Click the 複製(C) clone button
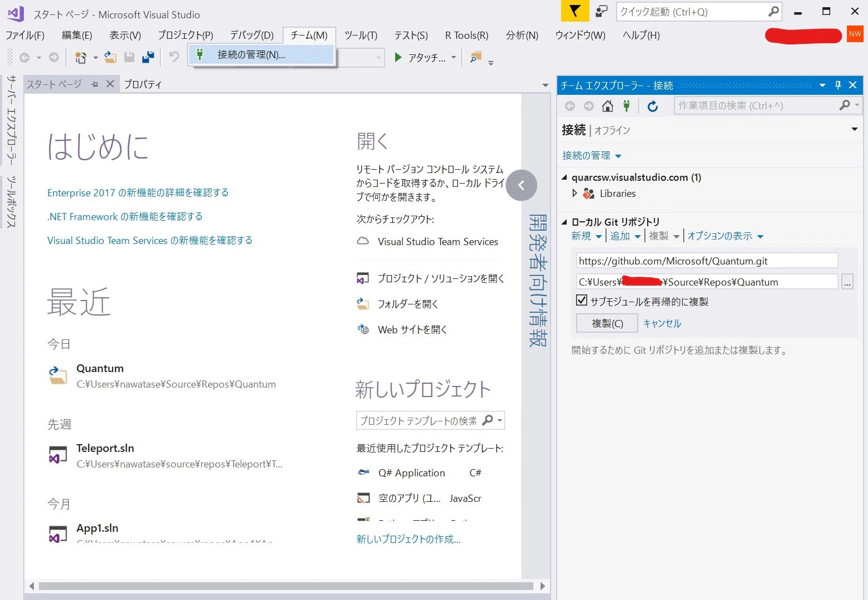This screenshot has width=868, height=600. point(607,323)
